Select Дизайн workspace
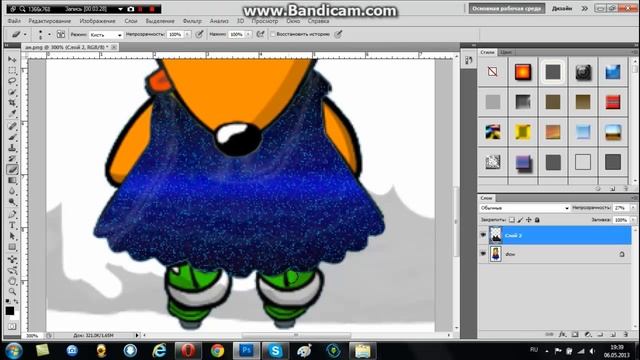The width and height of the screenshot is (640, 360). point(562,8)
